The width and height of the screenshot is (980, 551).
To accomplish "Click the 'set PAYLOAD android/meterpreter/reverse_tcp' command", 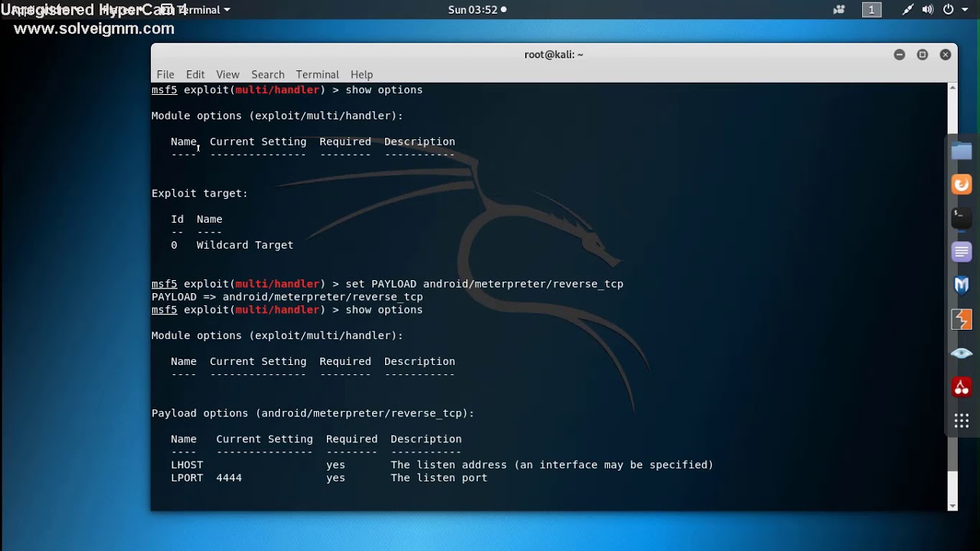I will point(485,284).
